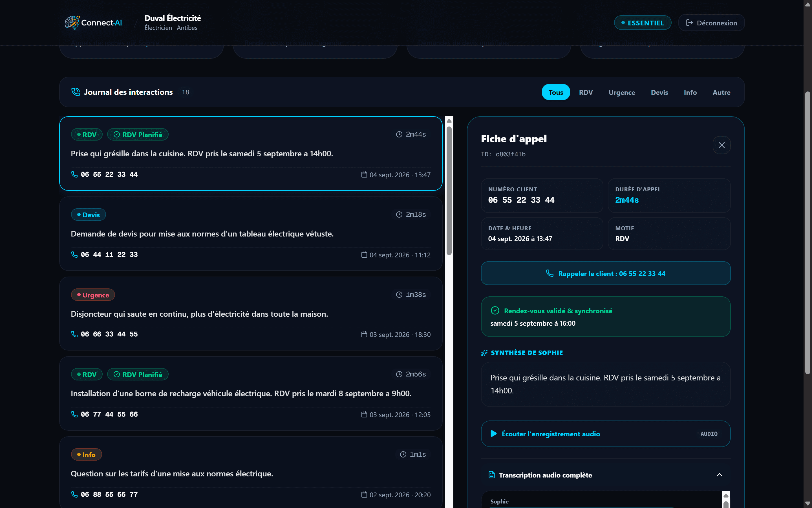Switch to the Urgence filter tab
Screen dimensions: 812x508
coord(622,92)
